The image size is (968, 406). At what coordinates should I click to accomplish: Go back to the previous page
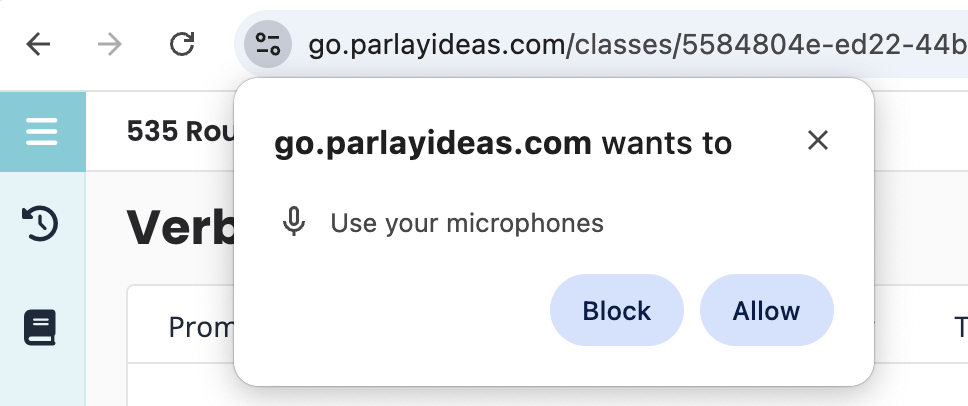point(38,45)
